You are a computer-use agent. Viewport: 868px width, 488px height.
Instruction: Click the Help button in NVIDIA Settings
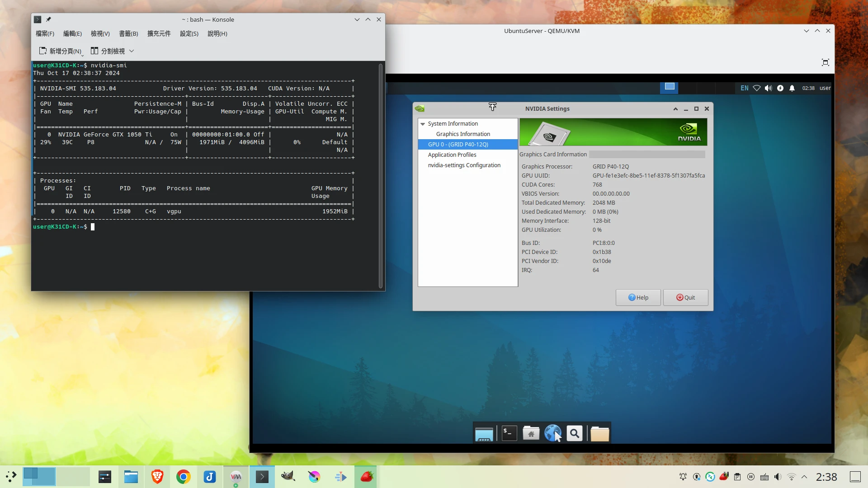(x=638, y=297)
